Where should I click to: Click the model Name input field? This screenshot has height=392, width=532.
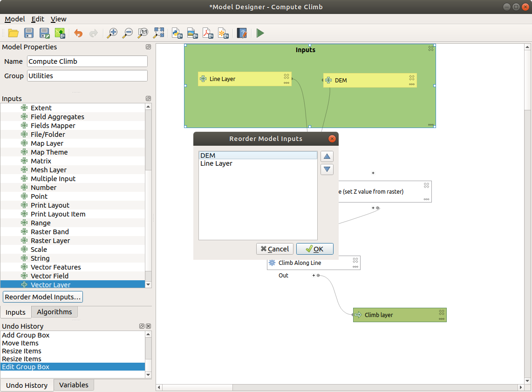(x=87, y=61)
